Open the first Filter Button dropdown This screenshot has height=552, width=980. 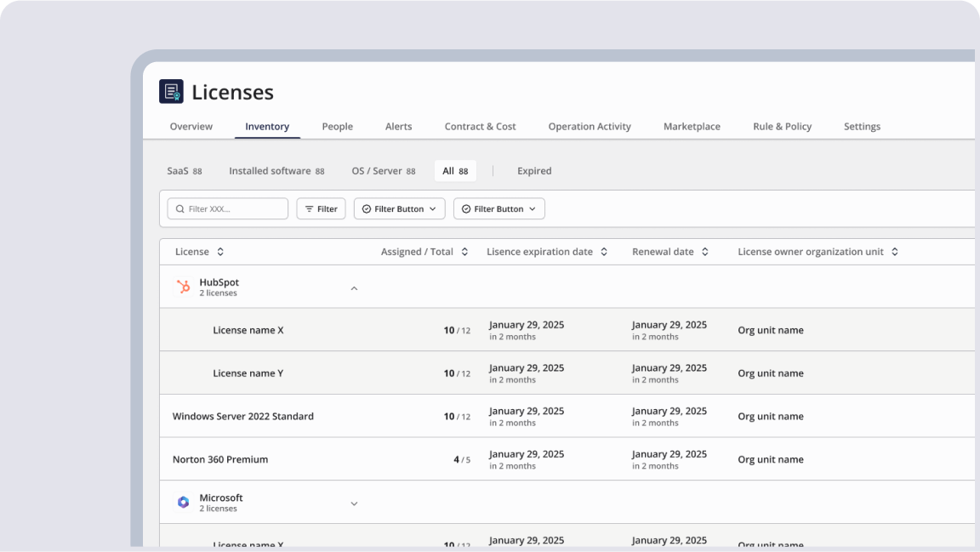tap(399, 209)
